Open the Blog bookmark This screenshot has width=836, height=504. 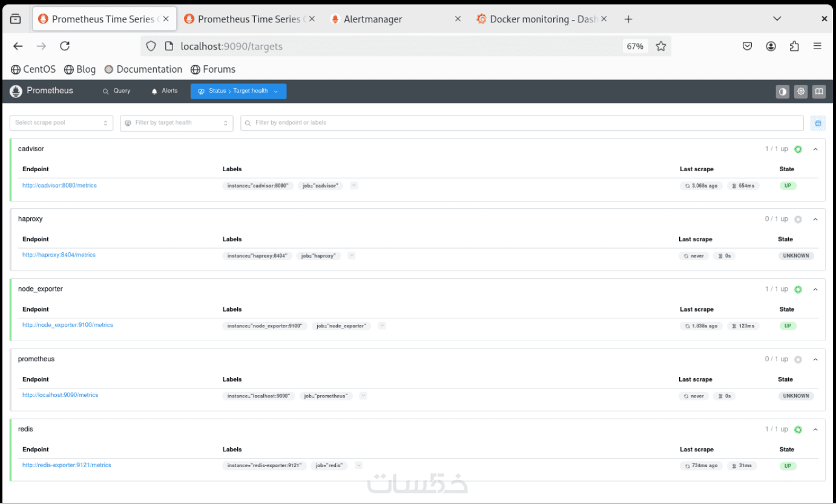tap(80, 70)
